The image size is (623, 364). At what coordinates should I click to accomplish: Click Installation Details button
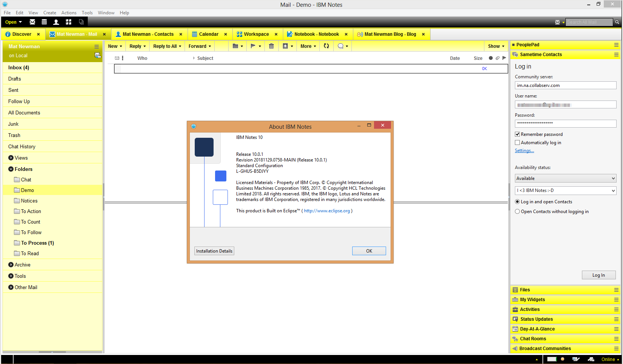click(214, 251)
